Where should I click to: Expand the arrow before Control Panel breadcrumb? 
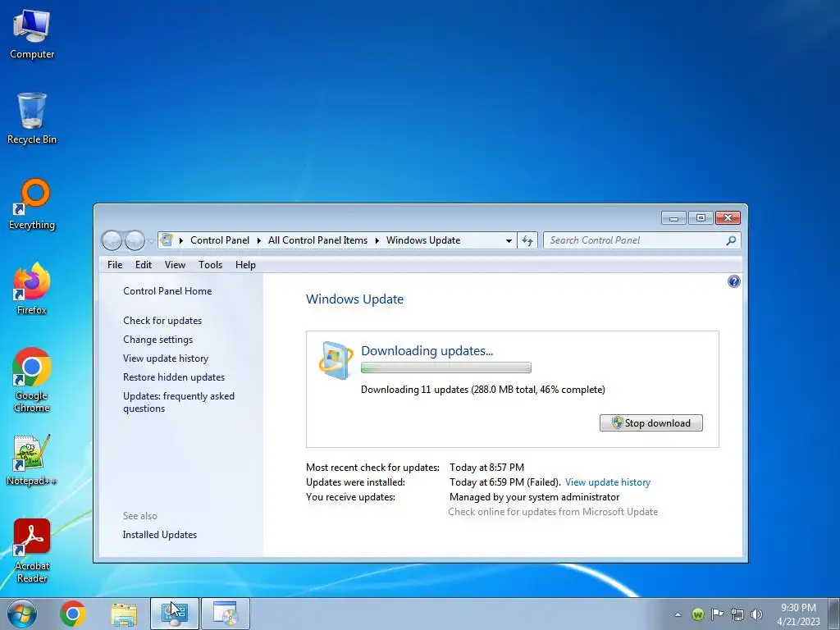pyautogui.click(x=181, y=240)
